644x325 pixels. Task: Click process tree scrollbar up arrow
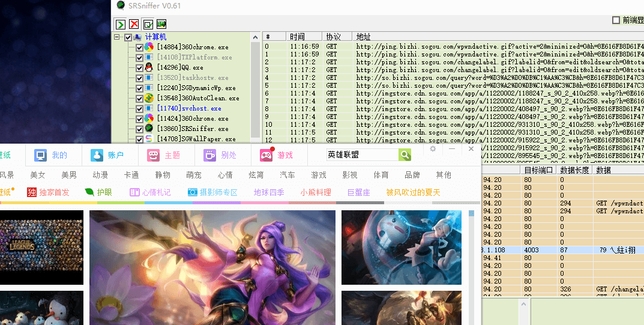[256, 37]
